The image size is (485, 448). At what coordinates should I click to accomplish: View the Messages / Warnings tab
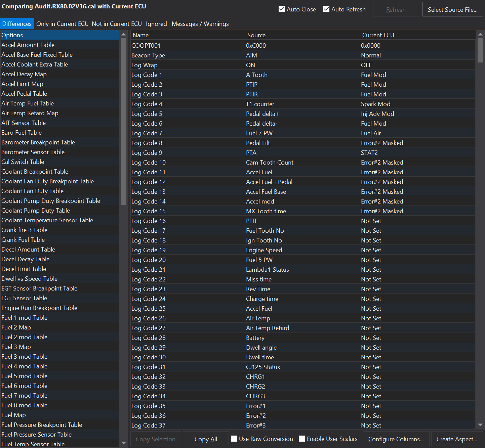click(x=200, y=24)
